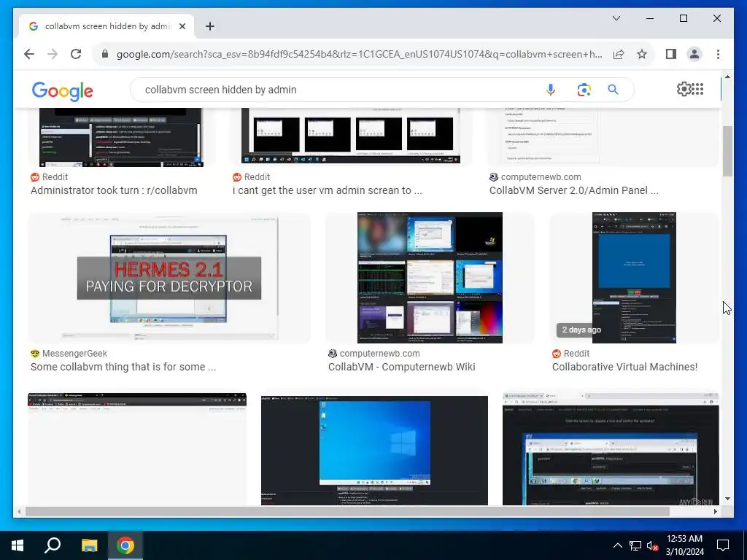The image size is (747, 560).
Task: Open Chrome profile avatar
Action: point(694,54)
